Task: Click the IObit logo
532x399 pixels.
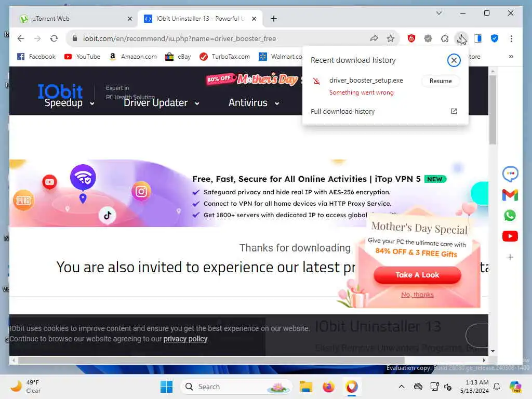Action: coord(60,90)
